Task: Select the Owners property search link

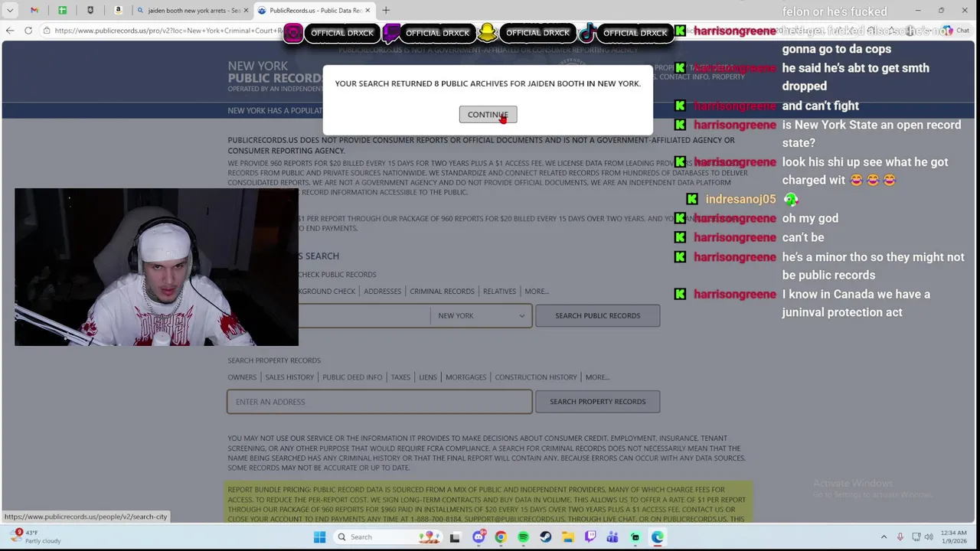Action: pos(242,377)
